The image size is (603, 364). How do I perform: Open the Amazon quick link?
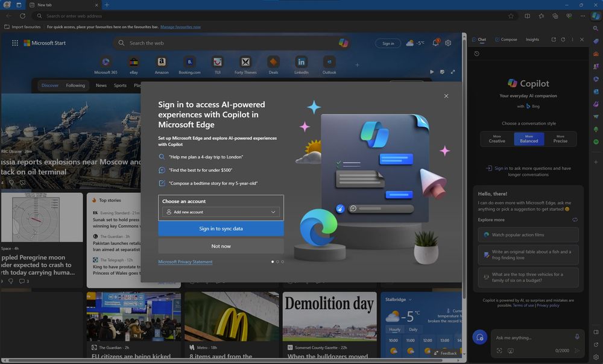pos(162,65)
